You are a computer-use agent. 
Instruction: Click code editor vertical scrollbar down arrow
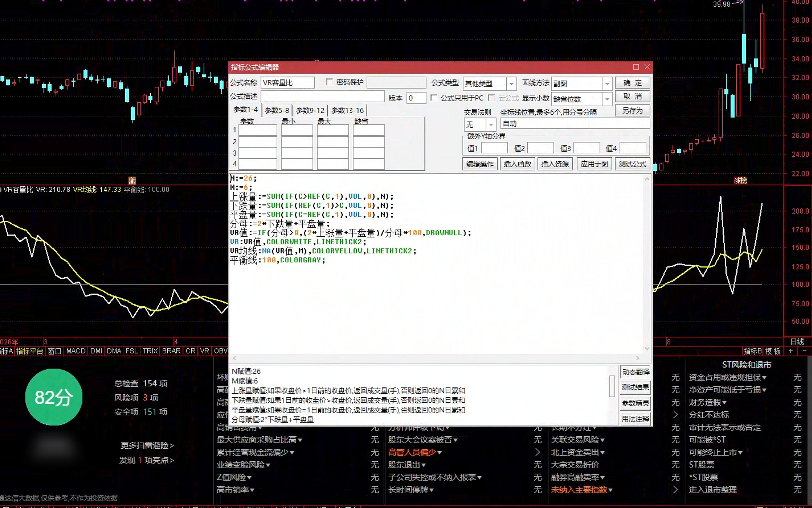[x=647, y=348]
